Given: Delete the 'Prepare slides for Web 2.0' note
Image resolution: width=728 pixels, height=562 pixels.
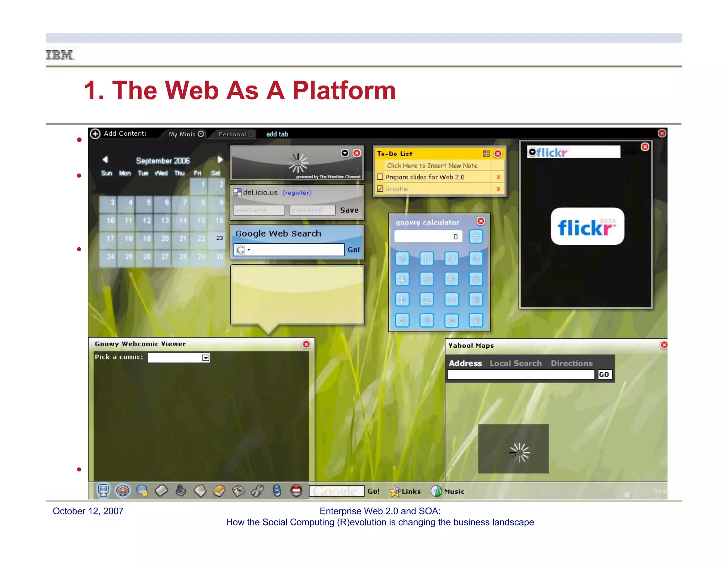Looking at the screenshot, I should [498, 177].
